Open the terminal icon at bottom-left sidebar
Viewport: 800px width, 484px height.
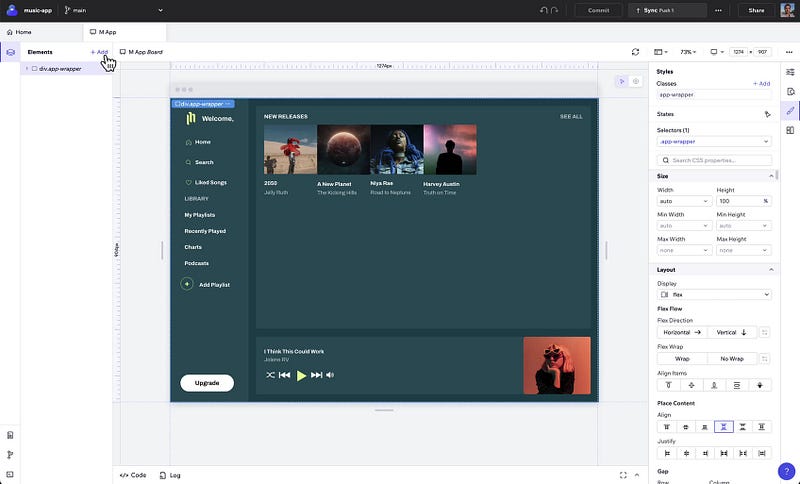pos(10,474)
